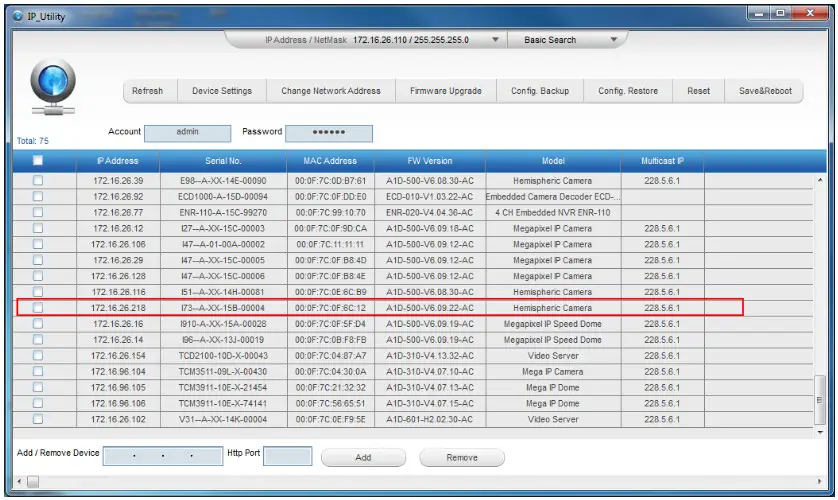This screenshot has width=838, height=500.
Task: Select firmware A1D-601-H2.02.30-AC cell
Action: point(430,419)
